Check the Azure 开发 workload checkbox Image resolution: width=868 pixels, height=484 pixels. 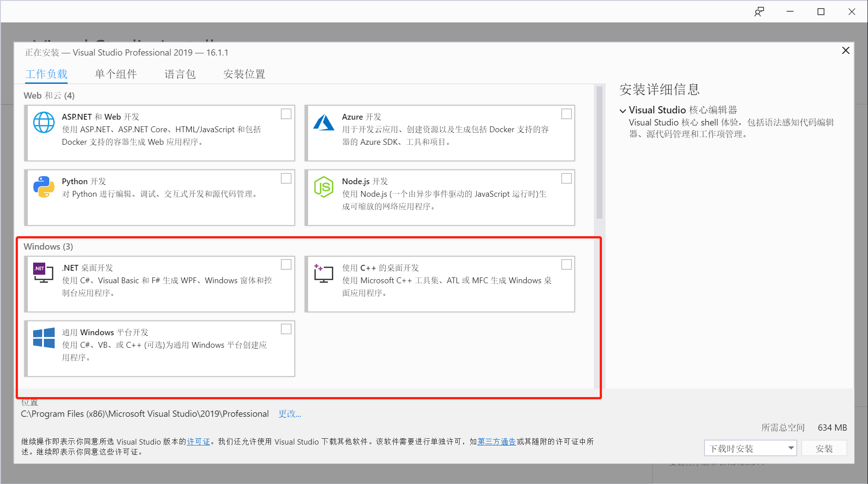567,114
